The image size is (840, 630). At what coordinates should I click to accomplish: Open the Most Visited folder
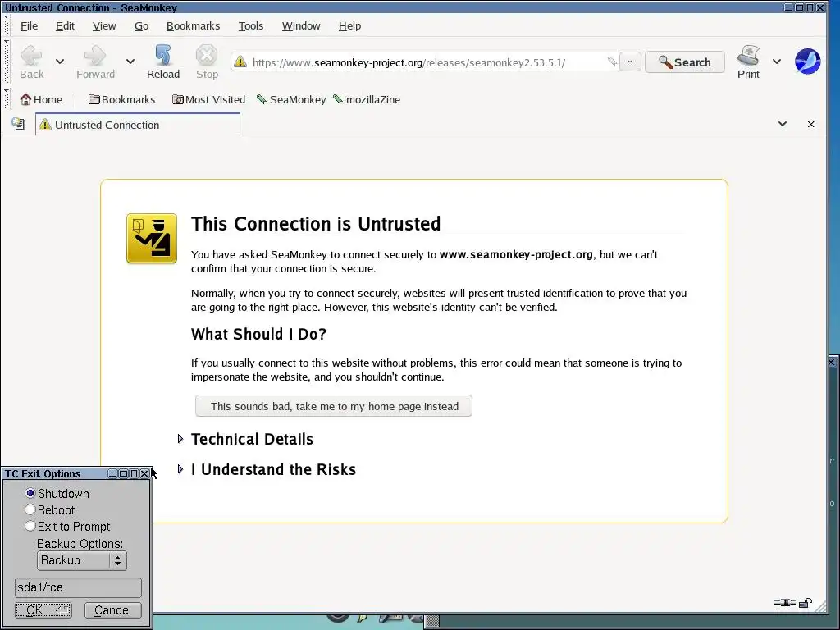coord(208,99)
